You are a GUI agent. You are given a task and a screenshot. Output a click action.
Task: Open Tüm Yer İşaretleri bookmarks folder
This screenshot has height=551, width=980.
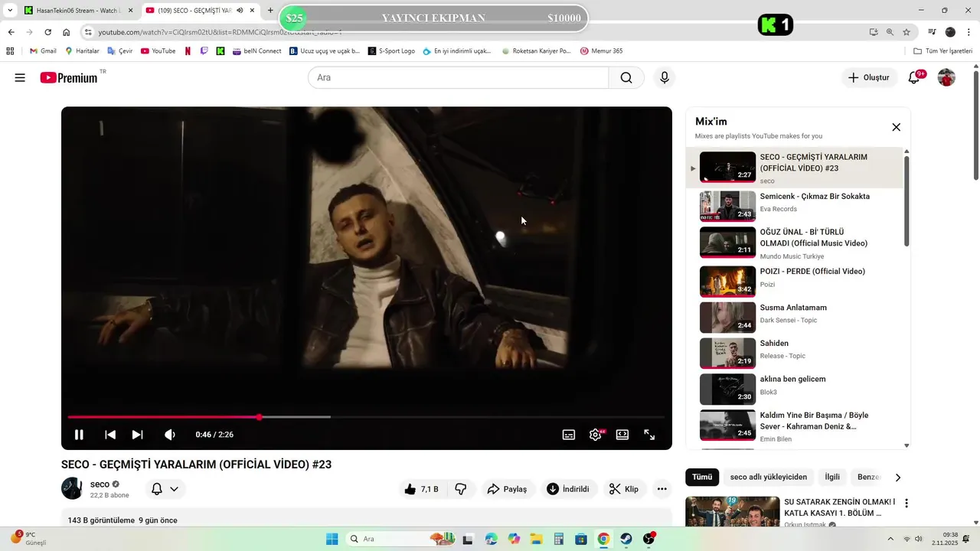pos(943,51)
